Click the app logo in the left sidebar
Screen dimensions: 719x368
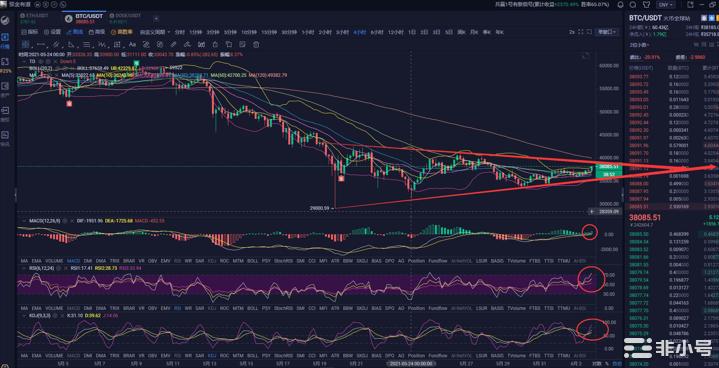coord(5,20)
